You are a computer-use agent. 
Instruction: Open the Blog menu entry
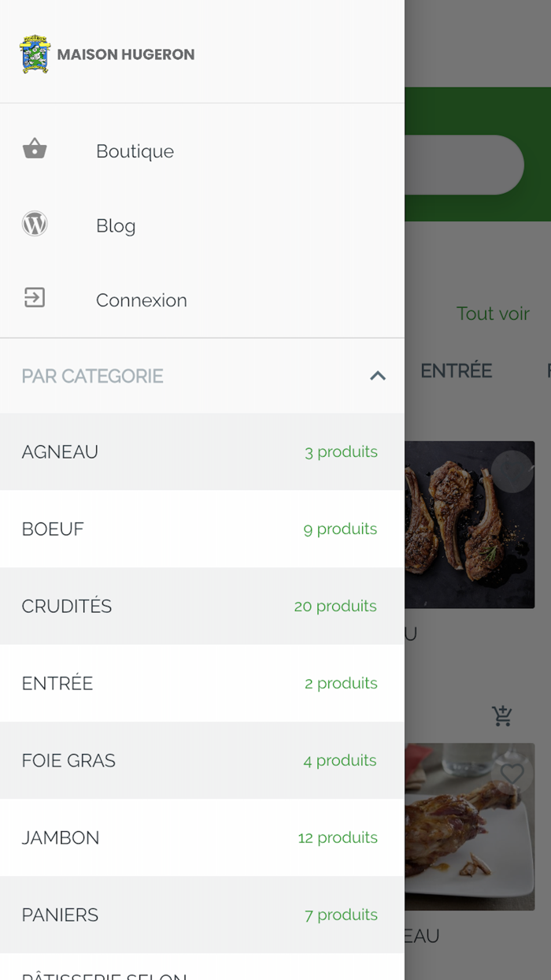pos(116,226)
